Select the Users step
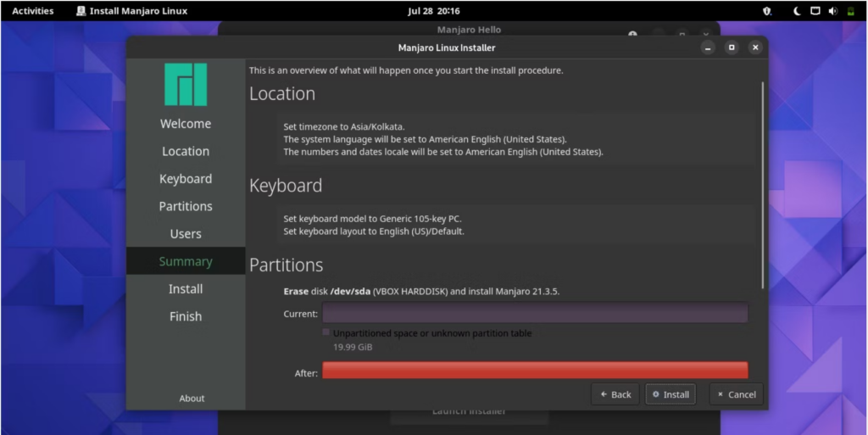 [x=186, y=233]
